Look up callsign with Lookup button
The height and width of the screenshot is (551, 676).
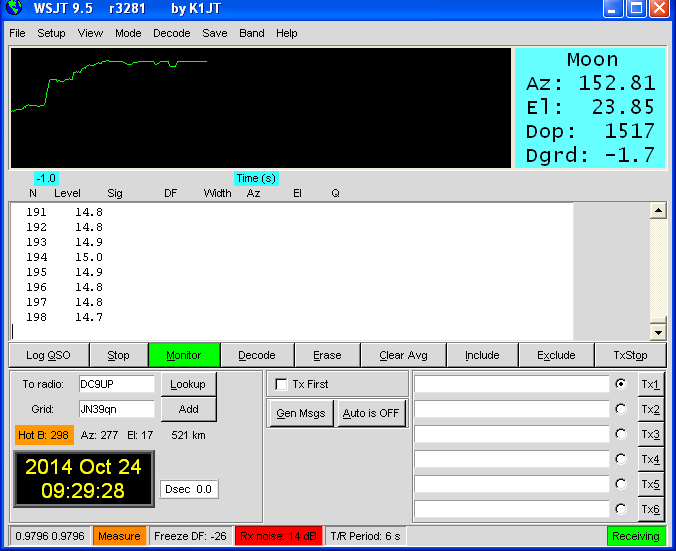point(188,384)
